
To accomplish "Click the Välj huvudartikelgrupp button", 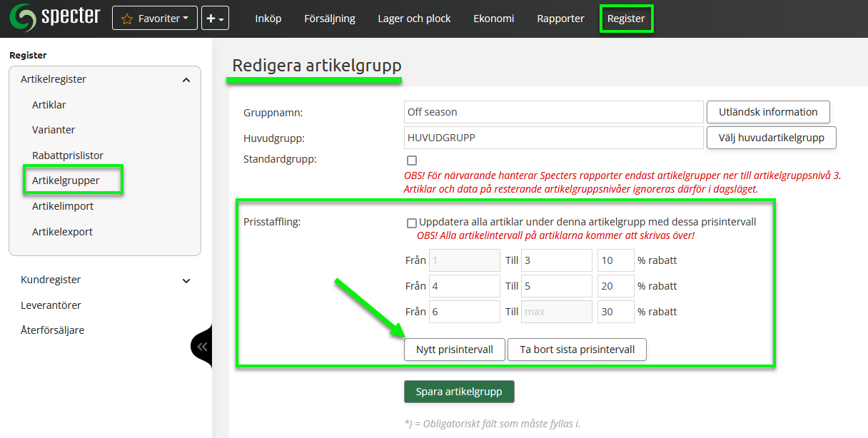I will click(x=771, y=138).
